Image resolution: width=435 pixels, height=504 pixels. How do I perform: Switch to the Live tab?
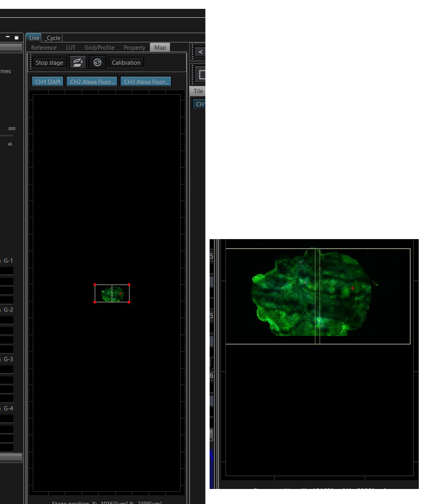(34, 38)
